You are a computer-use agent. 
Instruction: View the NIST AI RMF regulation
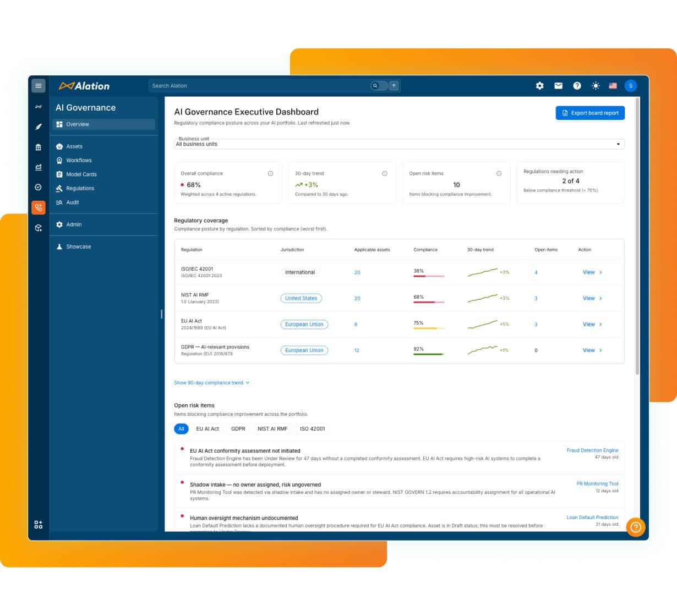(x=592, y=298)
